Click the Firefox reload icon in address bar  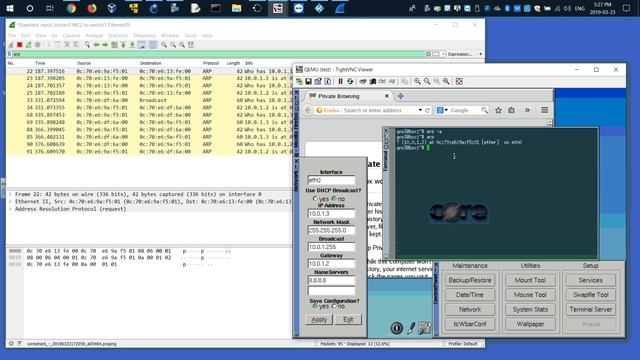pyautogui.click(x=427, y=110)
